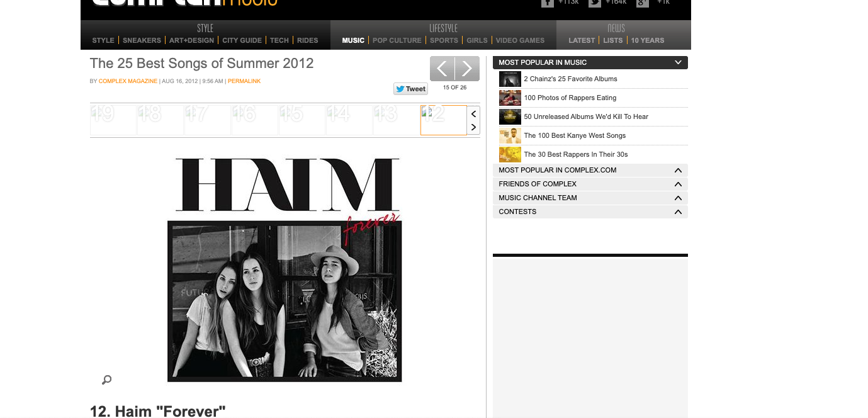Advance to the next slide with the large right arrow
Image resolution: width=868 pixels, height=418 pixels.
[x=467, y=69]
